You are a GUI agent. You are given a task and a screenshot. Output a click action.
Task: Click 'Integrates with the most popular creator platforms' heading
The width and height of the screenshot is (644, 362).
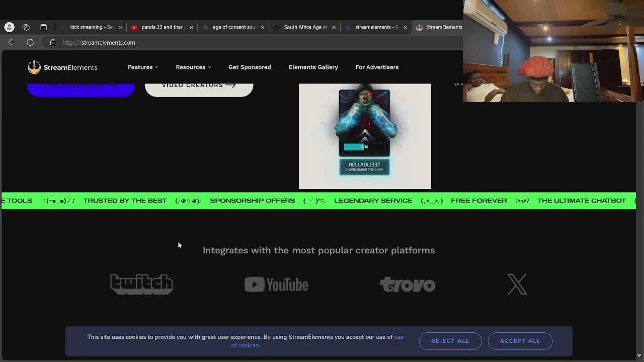click(x=318, y=250)
